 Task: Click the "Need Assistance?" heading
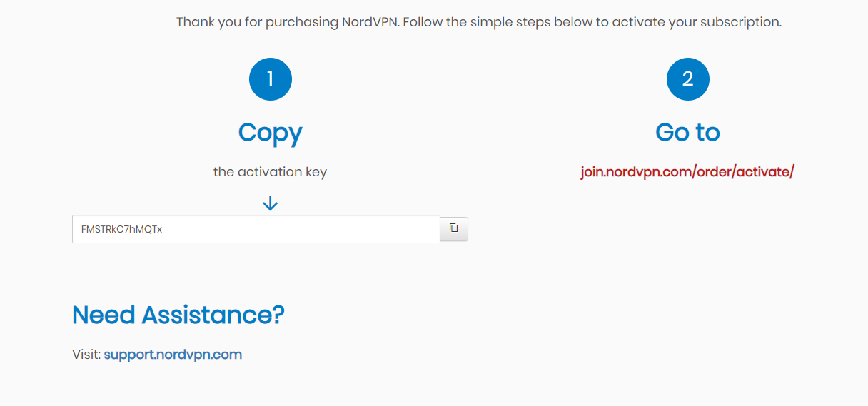click(x=178, y=315)
